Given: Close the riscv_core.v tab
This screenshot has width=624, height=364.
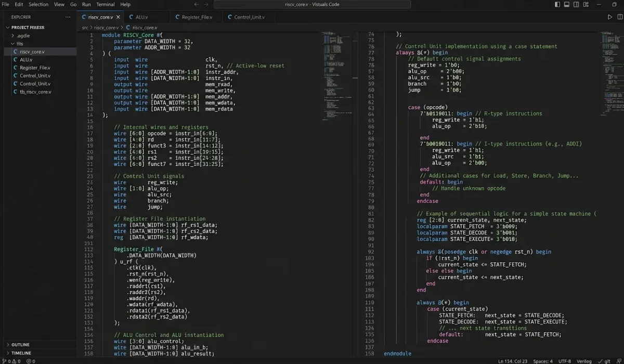Looking at the screenshot, I should click(x=118, y=17).
